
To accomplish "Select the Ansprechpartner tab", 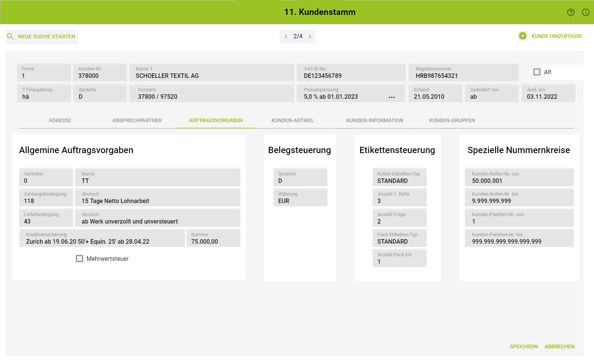I will pyautogui.click(x=137, y=120).
